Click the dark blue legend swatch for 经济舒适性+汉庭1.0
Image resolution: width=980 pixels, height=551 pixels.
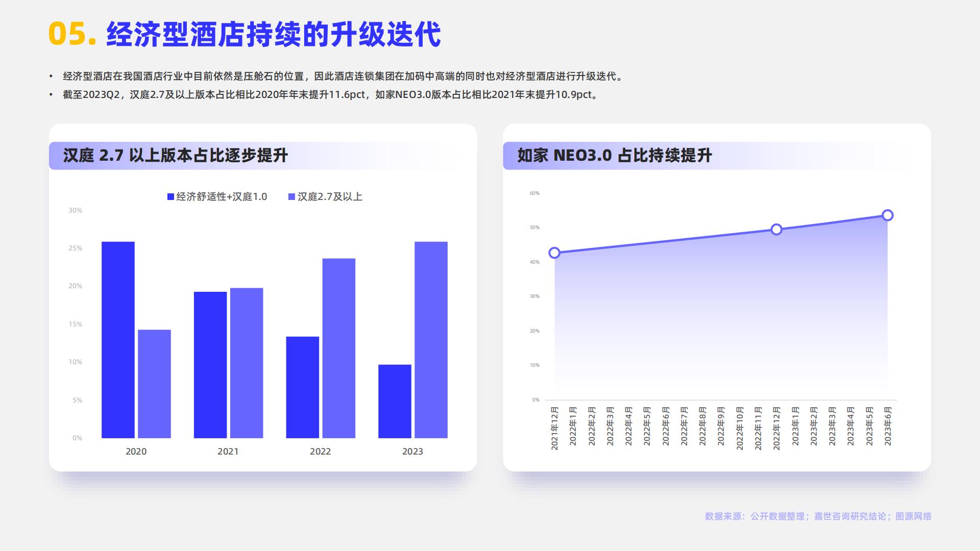pos(170,197)
